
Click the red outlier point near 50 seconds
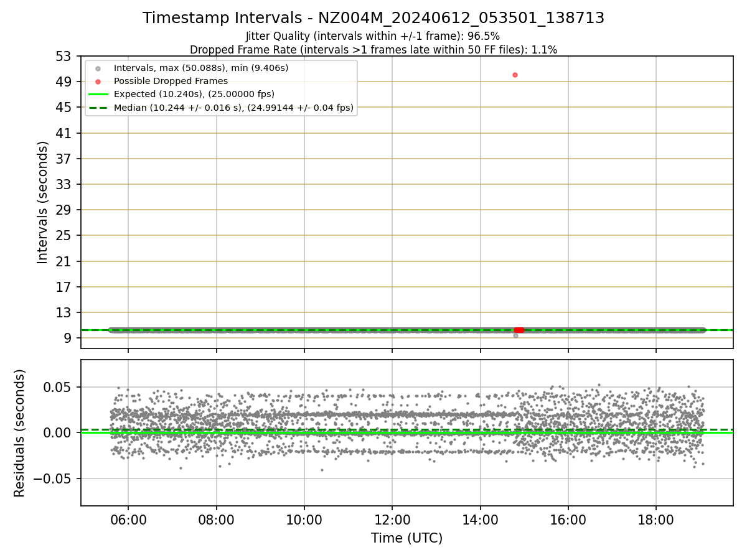coord(515,75)
